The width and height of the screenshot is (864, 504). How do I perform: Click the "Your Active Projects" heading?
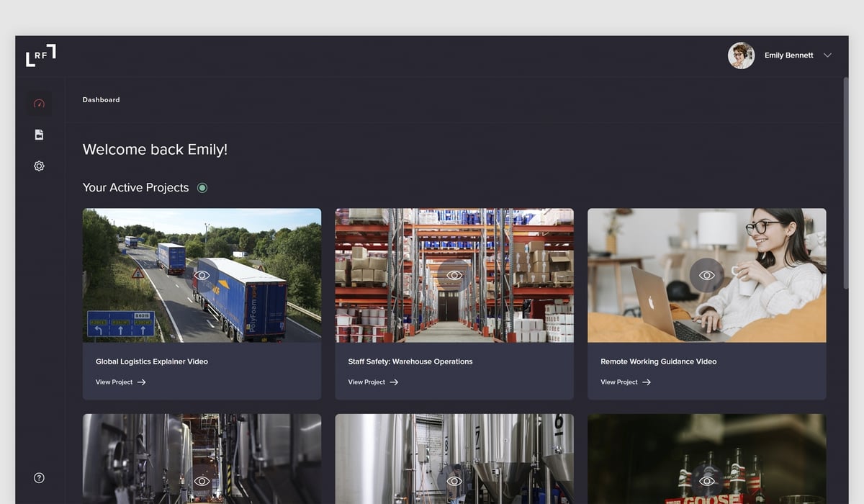135,188
